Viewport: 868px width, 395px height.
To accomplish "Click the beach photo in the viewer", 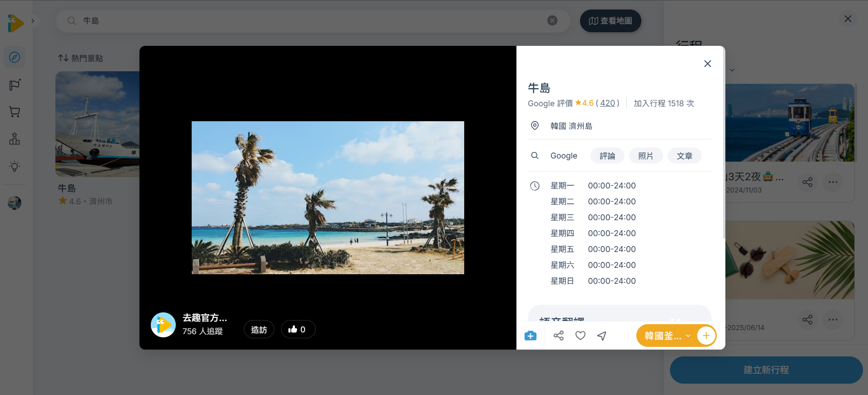I will coord(328,197).
